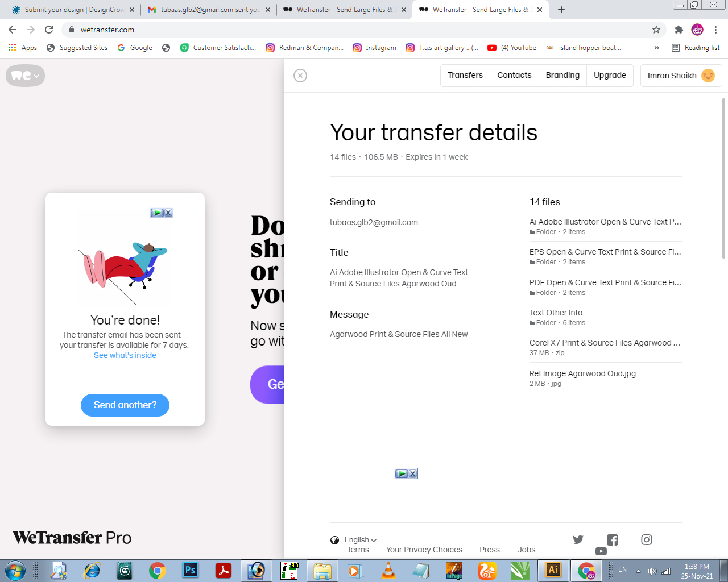Open the See what's inside link
The width and height of the screenshot is (728, 582).
tap(125, 355)
